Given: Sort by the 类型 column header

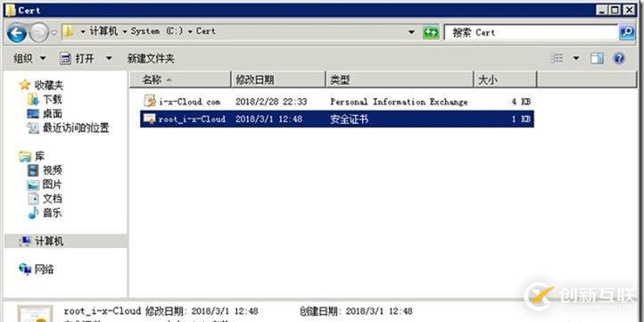Looking at the screenshot, I should (x=400, y=79).
